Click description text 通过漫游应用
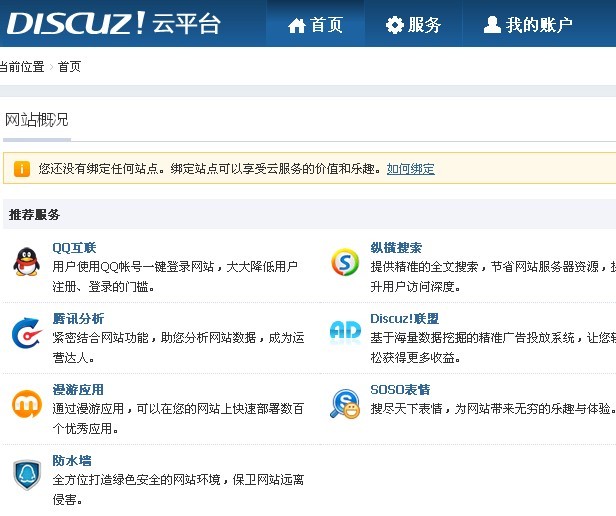The width and height of the screenshot is (616, 516). tap(88, 409)
